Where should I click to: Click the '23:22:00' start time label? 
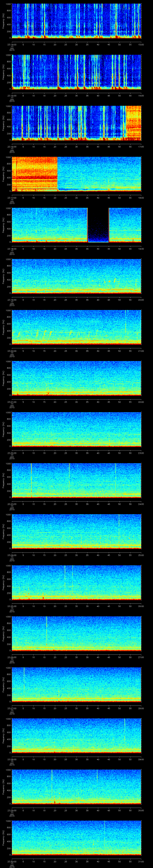(x=12, y=453)
